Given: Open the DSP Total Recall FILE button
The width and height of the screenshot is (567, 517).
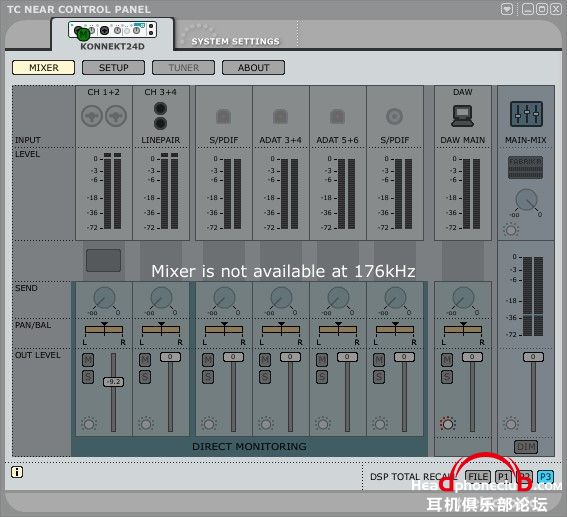Looking at the screenshot, I should [x=478, y=477].
